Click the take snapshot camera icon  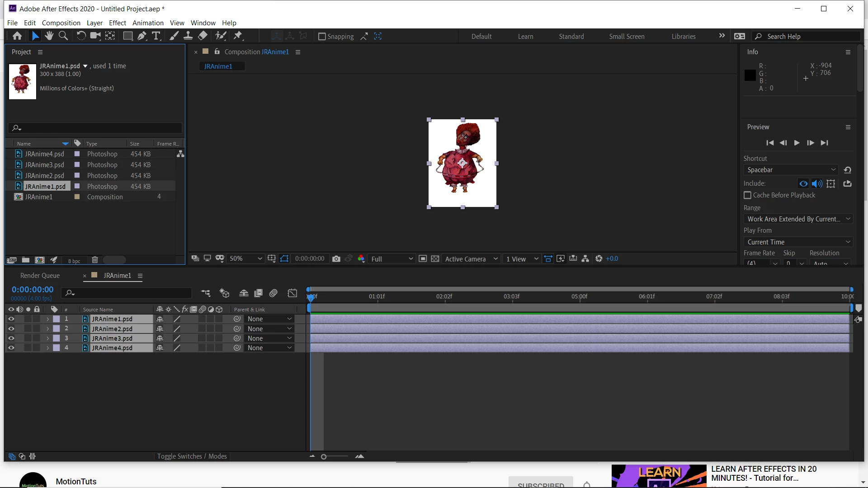(x=336, y=259)
